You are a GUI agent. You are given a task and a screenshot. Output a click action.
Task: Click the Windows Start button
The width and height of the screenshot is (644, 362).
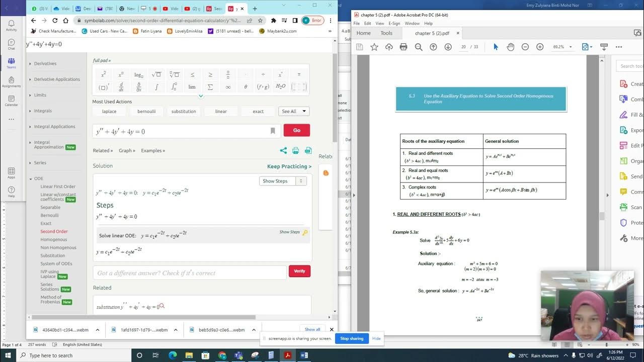coord(9,355)
